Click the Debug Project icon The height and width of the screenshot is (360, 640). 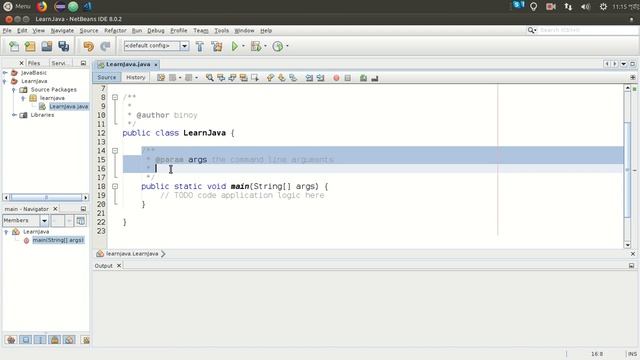256,46
